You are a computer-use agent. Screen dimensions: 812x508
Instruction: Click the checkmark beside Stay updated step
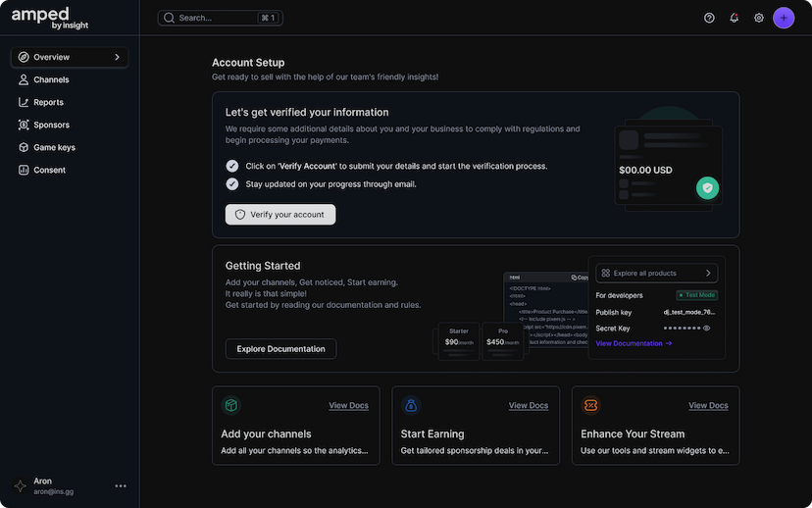pos(232,183)
